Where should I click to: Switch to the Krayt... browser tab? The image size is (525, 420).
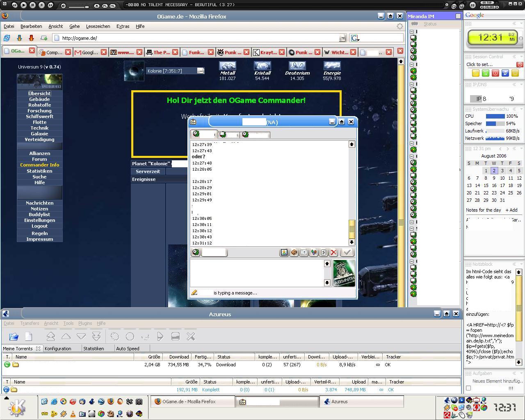[268, 52]
